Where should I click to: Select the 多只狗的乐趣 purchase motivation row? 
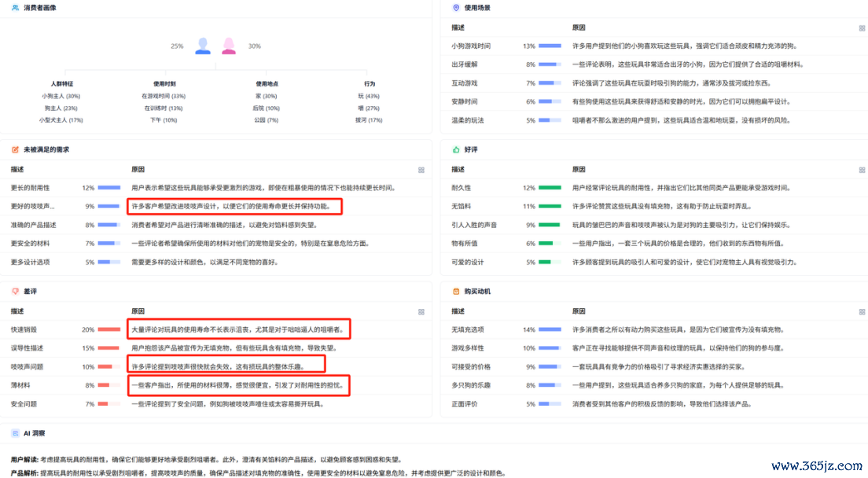(654, 385)
